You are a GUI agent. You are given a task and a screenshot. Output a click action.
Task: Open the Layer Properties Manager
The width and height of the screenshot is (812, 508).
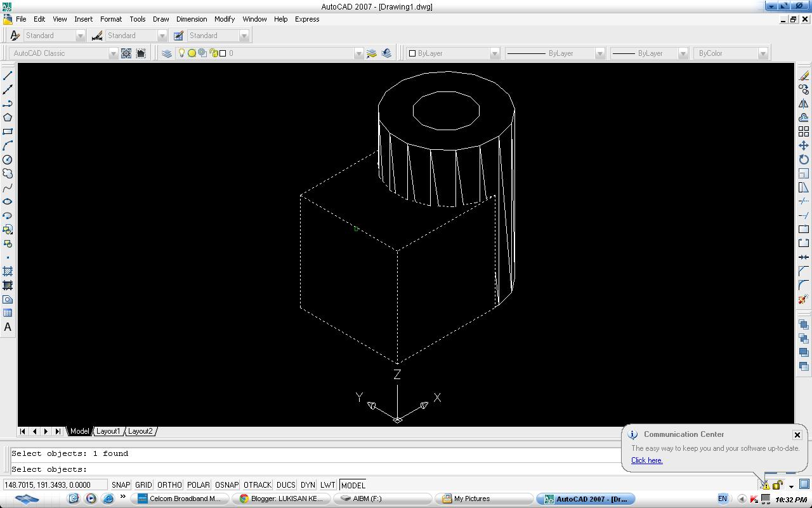167,53
